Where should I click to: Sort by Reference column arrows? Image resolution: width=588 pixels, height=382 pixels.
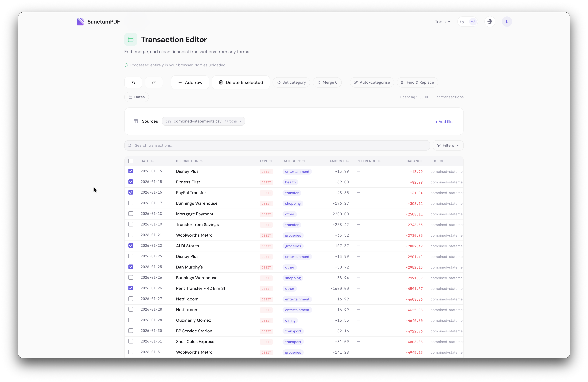point(379,161)
